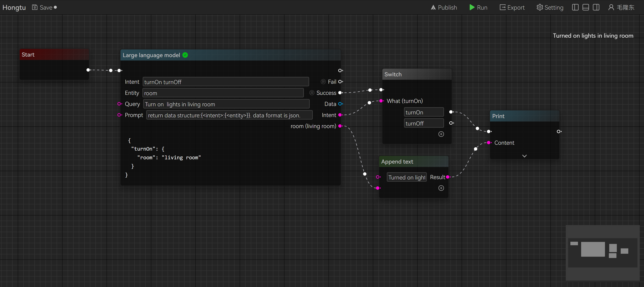Image resolution: width=644 pixels, height=287 pixels.
Task: Toggle the right panel layout icon
Action: tap(596, 7)
